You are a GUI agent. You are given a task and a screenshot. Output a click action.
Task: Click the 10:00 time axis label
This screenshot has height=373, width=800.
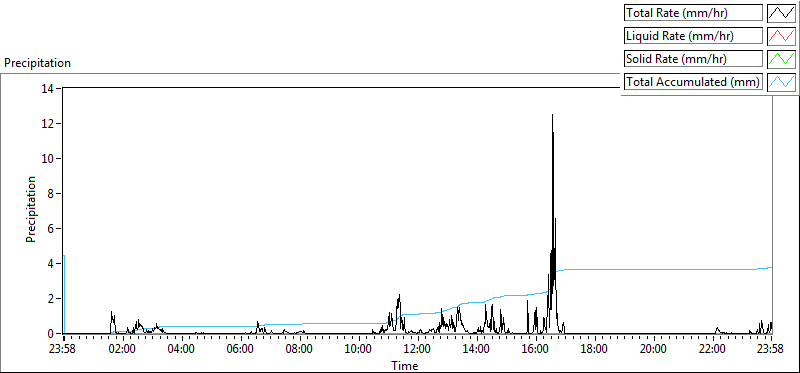click(x=359, y=350)
